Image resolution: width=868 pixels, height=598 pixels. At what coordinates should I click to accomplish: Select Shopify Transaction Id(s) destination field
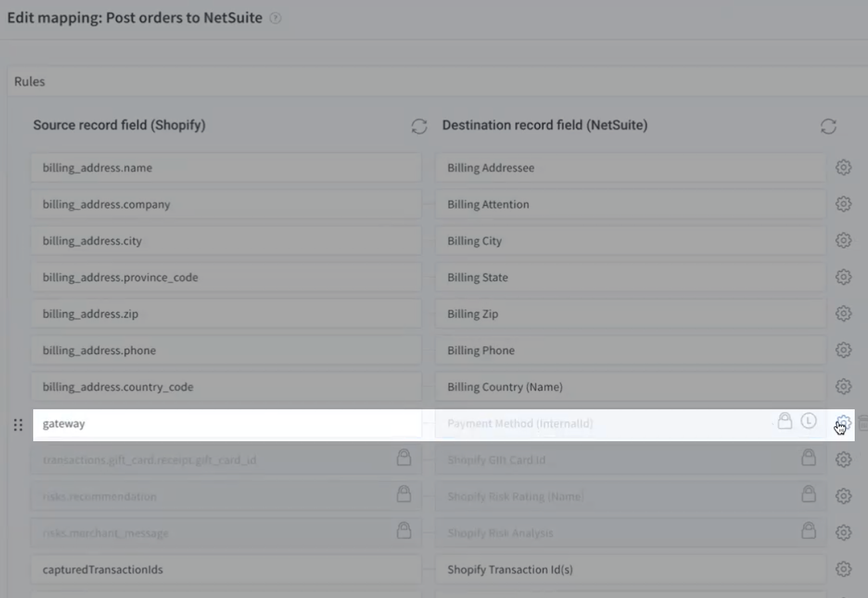(630, 569)
